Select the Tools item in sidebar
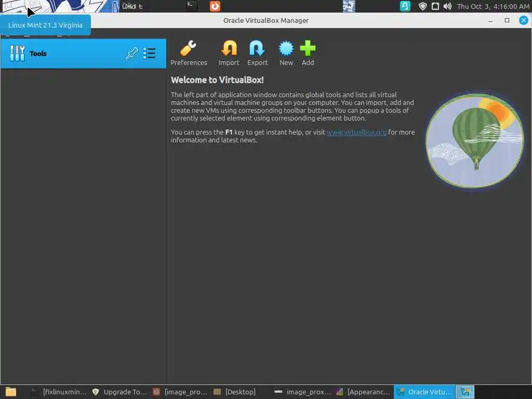532x399 pixels. coord(83,54)
